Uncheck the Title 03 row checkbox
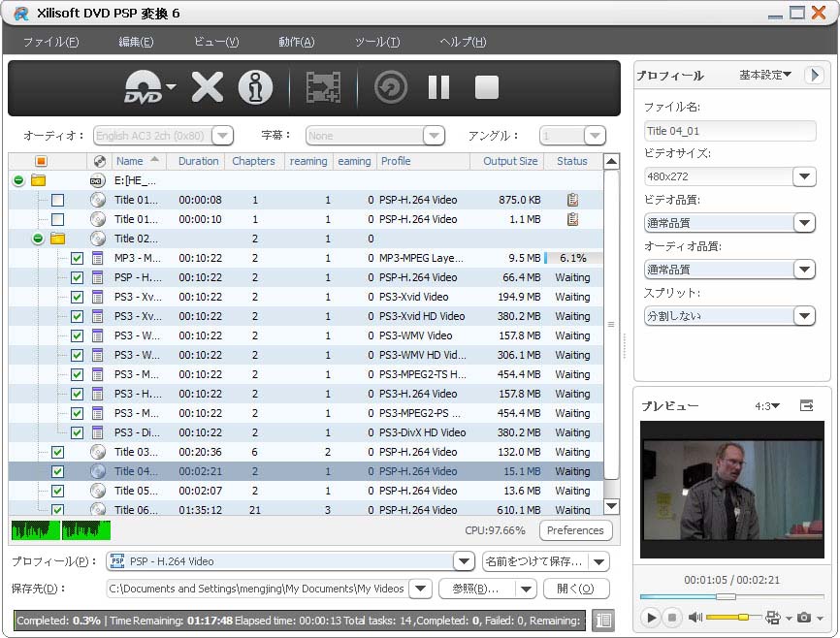The image size is (840, 638). pyautogui.click(x=57, y=452)
